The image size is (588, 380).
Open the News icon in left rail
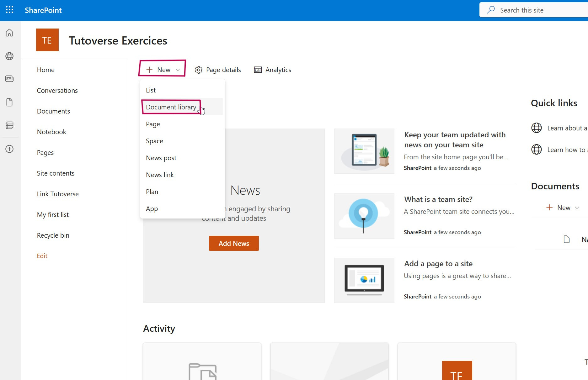[x=9, y=79]
